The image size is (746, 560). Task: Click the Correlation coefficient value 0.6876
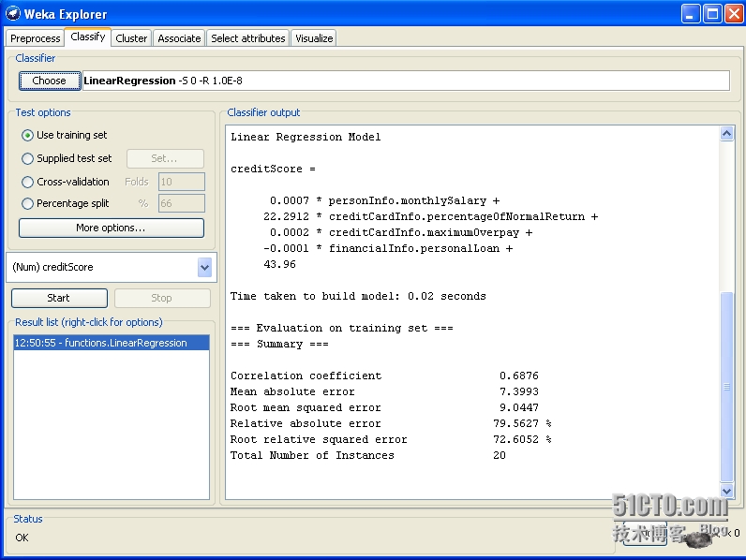[x=518, y=376]
